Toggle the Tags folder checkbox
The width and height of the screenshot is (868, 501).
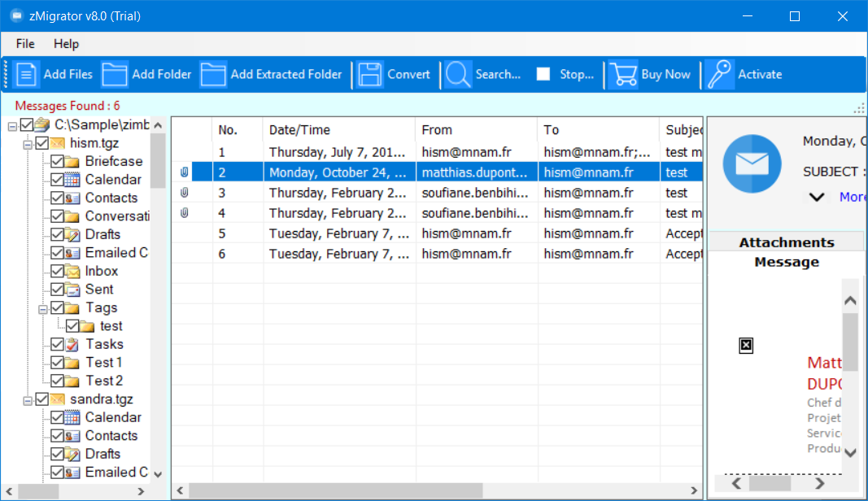click(x=57, y=307)
